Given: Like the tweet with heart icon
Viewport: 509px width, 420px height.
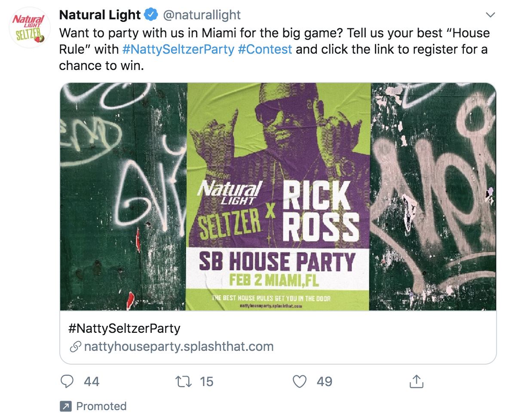Looking at the screenshot, I should click(299, 381).
